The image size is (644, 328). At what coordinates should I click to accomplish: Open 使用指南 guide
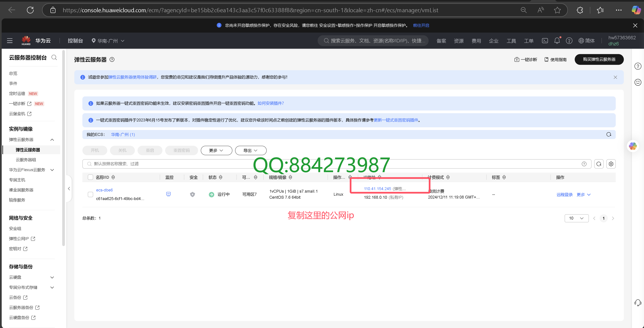coord(556,59)
